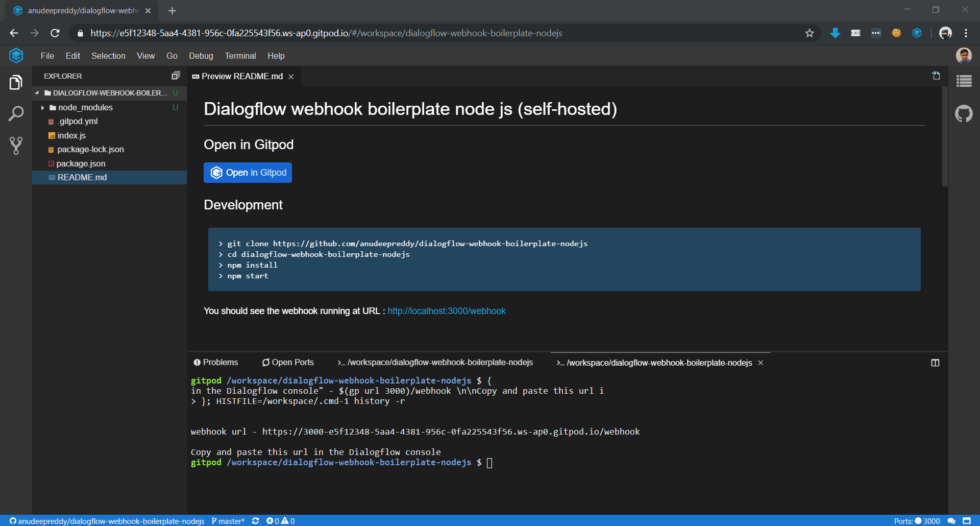Click the master* branch indicator
980x526 pixels.
click(x=228, y=521)
